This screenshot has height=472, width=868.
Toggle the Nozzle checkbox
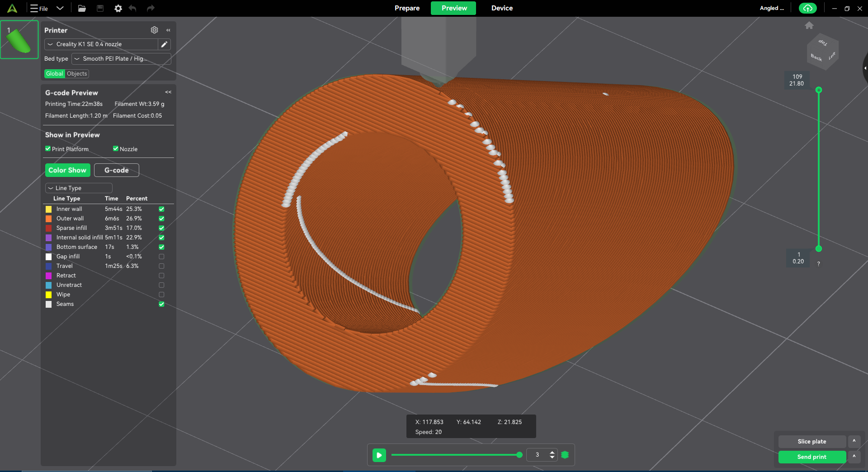tap(116, 148)
